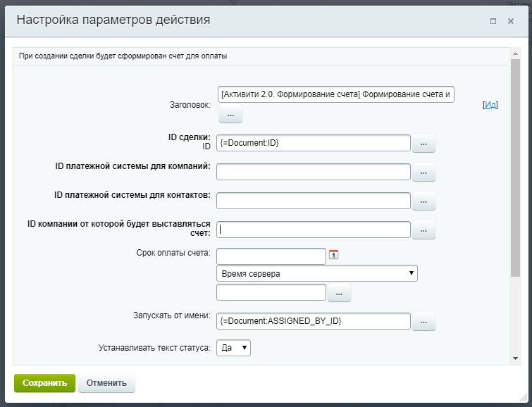Viewport: 532px width, 407px height.
Task: Click ellipsis button below the Заголовок field
Action: [230, 115]
